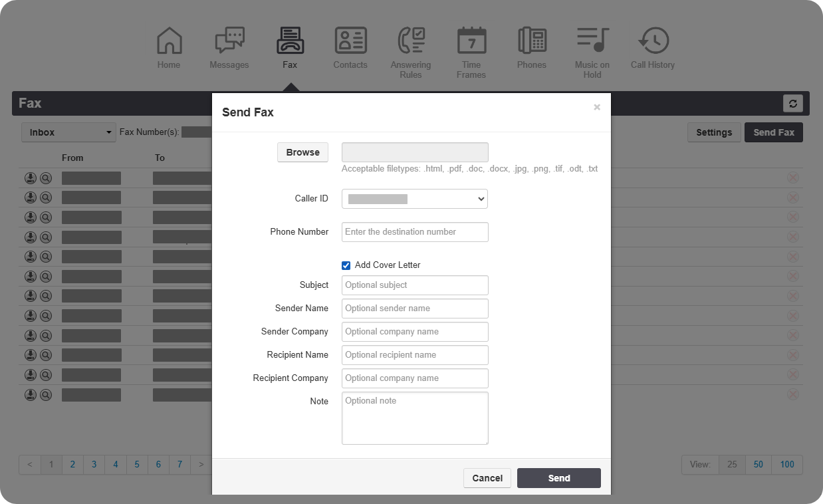Open the Caller ID dropdown
Image resolution: width=823 pixels, height=504 pixels.
414,198
